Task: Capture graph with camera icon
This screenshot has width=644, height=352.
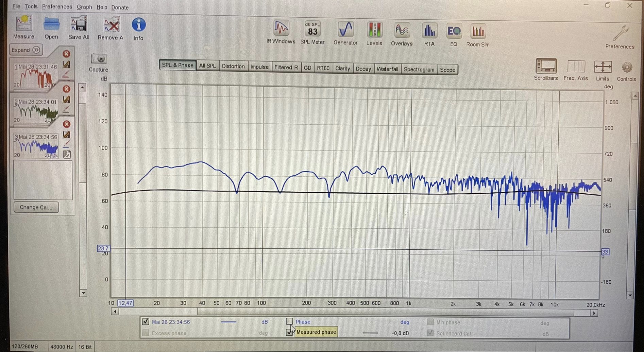Action: (x=99, y=59)
